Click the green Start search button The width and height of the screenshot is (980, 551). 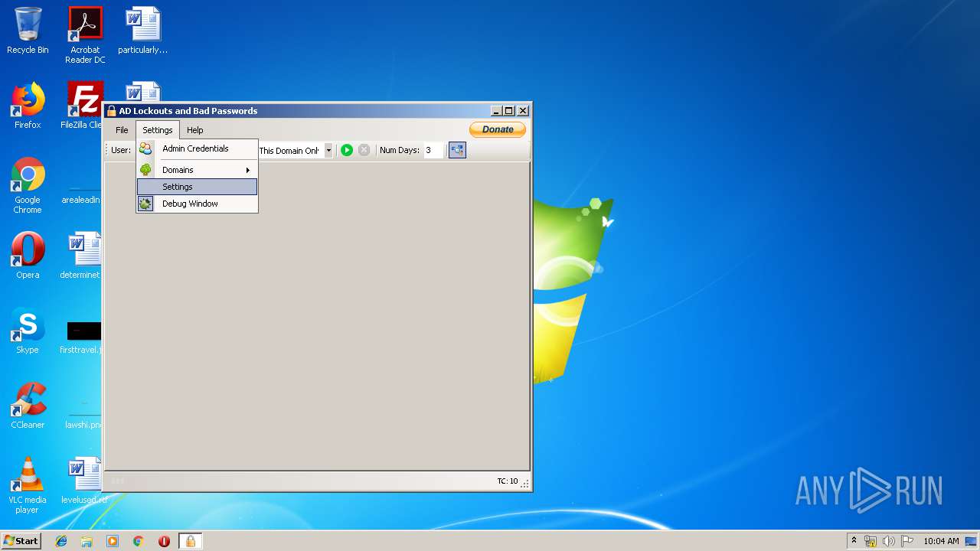click(x=347, y=150)
